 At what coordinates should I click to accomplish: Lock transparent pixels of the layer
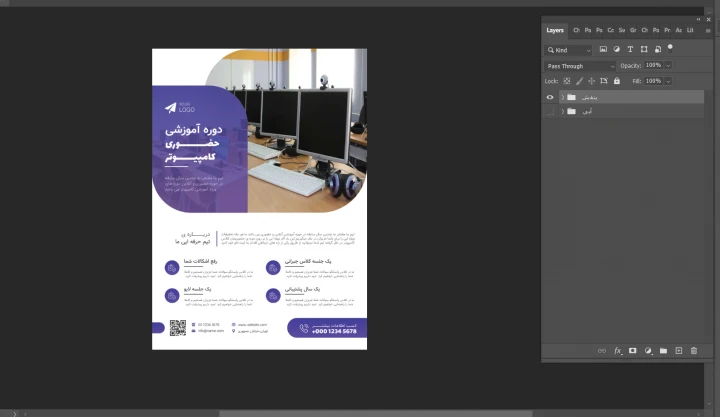[567, 81]
